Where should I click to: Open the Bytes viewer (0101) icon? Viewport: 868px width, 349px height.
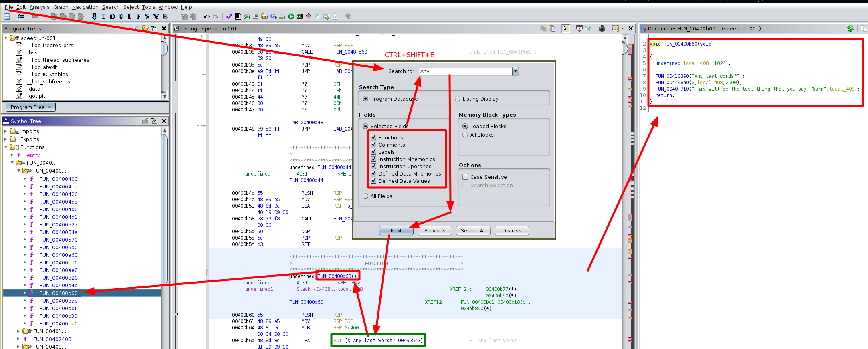[238, 16]
